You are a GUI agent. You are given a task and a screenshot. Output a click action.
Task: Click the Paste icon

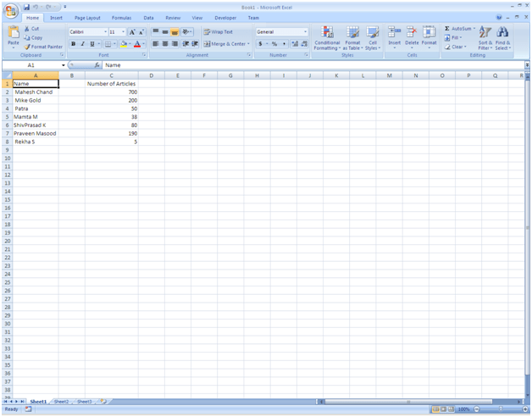pos(13,35)
